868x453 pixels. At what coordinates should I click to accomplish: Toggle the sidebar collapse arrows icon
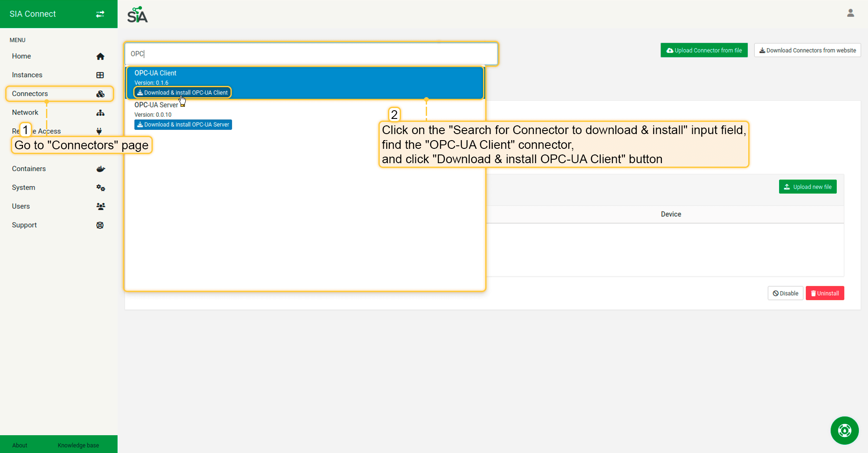tap(100, 14)
